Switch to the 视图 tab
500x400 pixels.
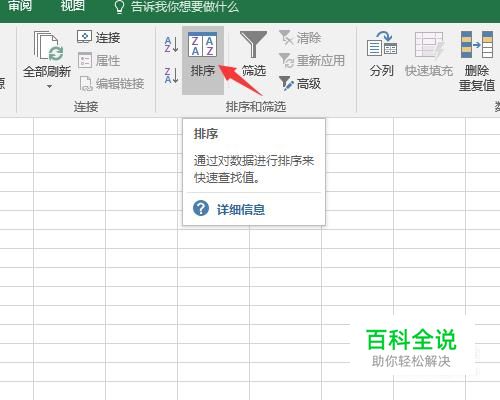click(x=73, y=6)
